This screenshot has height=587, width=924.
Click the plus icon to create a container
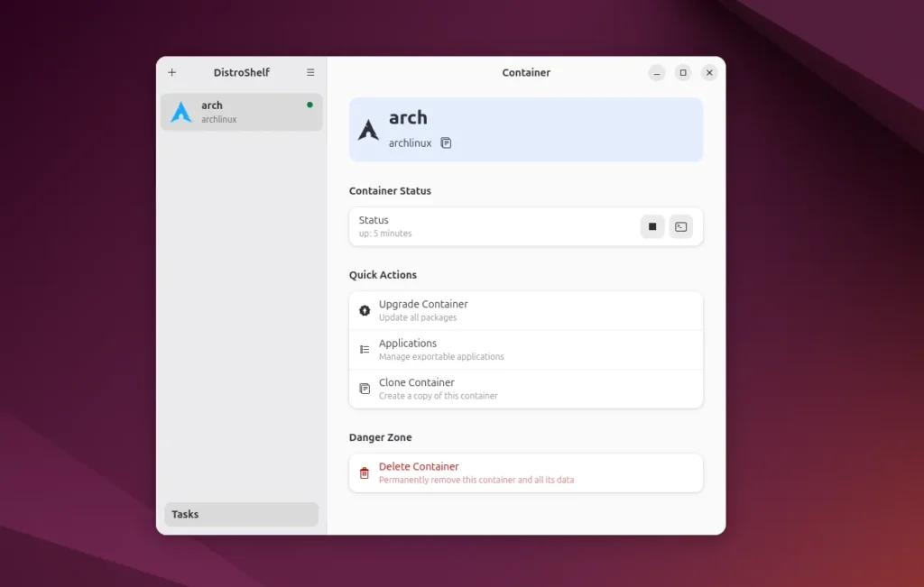(172, 72)
